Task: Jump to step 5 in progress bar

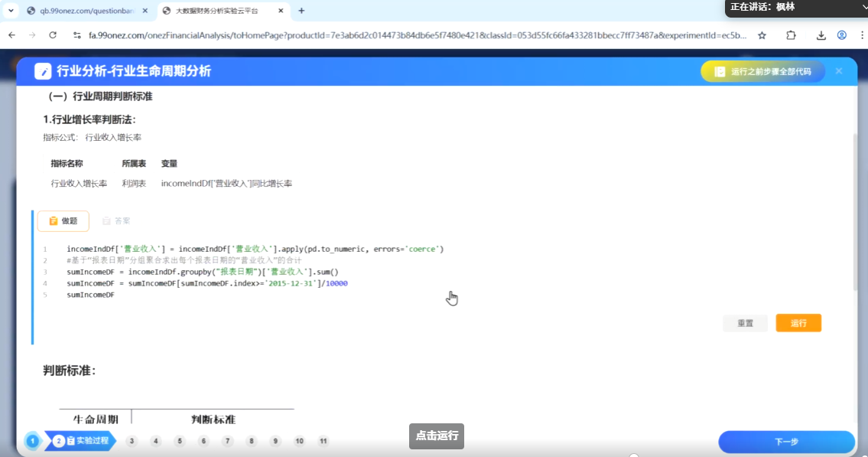Action: (x=180, y=441)
